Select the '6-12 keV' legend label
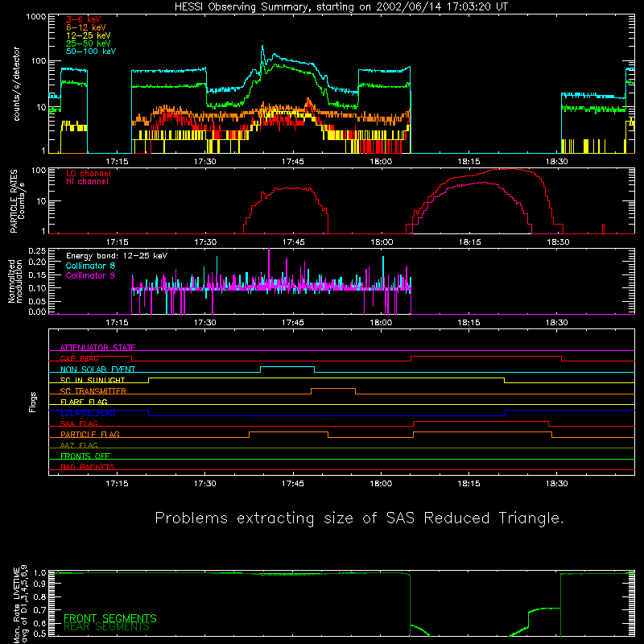The width and height of the screenshot is (644, 644). click(86, 27)
